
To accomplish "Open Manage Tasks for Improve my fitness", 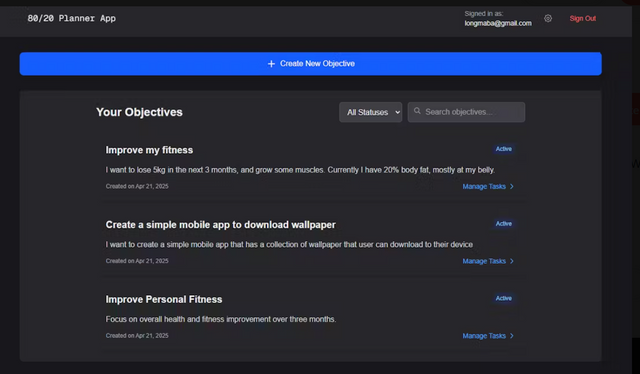I will (484, 187).
